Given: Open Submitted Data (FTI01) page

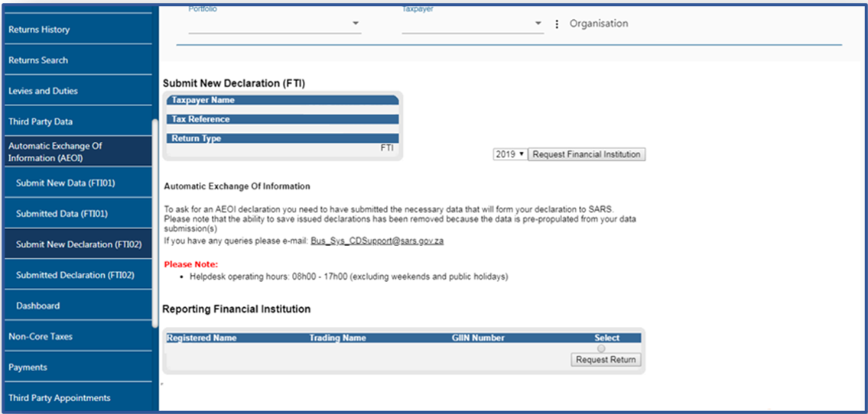Looking at the screenshot, I should tap(62, 214).
